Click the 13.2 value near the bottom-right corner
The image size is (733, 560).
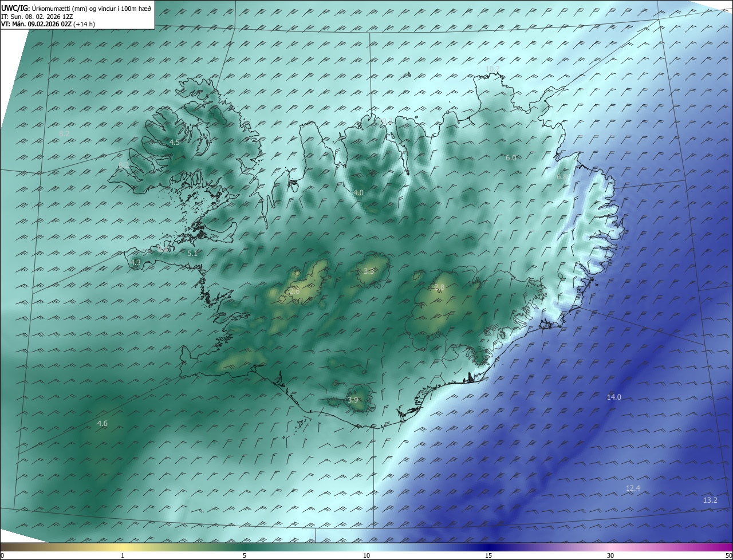click(x=710, y=500)
